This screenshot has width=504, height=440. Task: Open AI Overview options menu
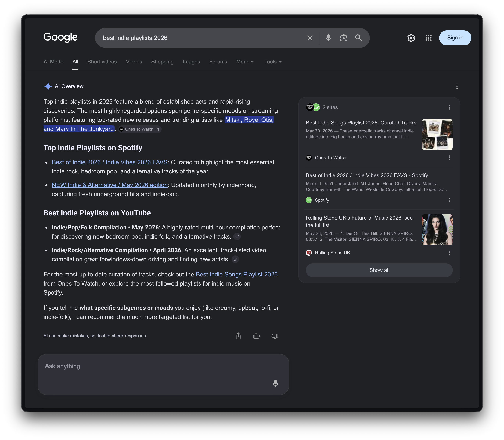pos(457,87)
